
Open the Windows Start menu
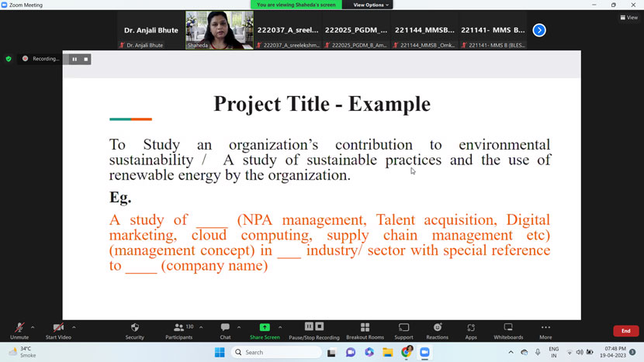coord(220,352)
